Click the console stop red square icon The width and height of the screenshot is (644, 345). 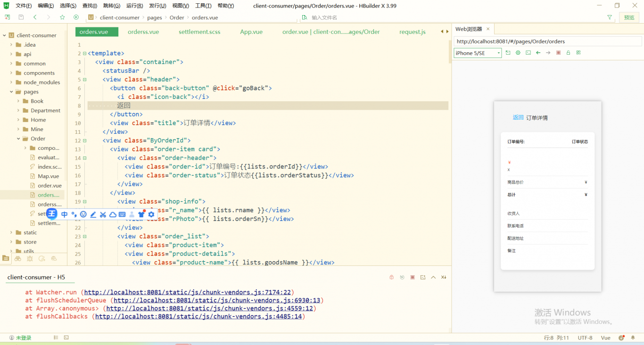pos(413,277)
